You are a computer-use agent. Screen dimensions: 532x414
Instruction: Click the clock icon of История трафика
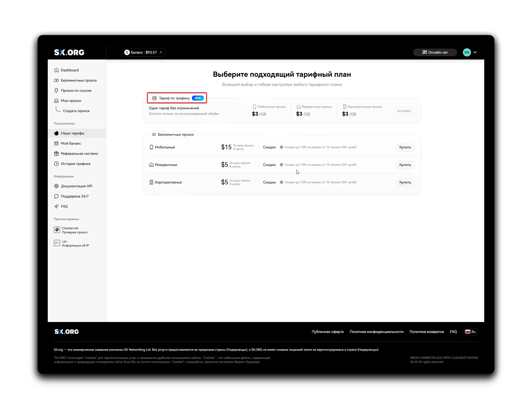[56, 164]
